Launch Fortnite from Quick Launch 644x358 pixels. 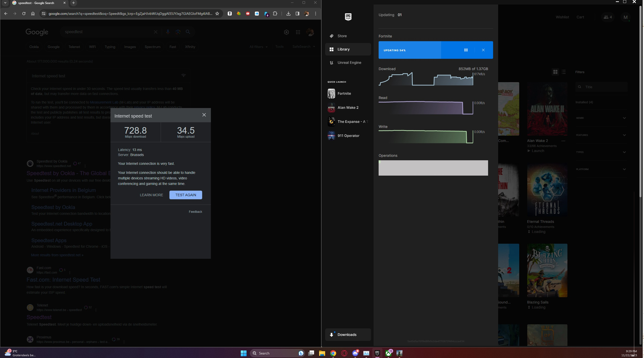click(344, 93)
